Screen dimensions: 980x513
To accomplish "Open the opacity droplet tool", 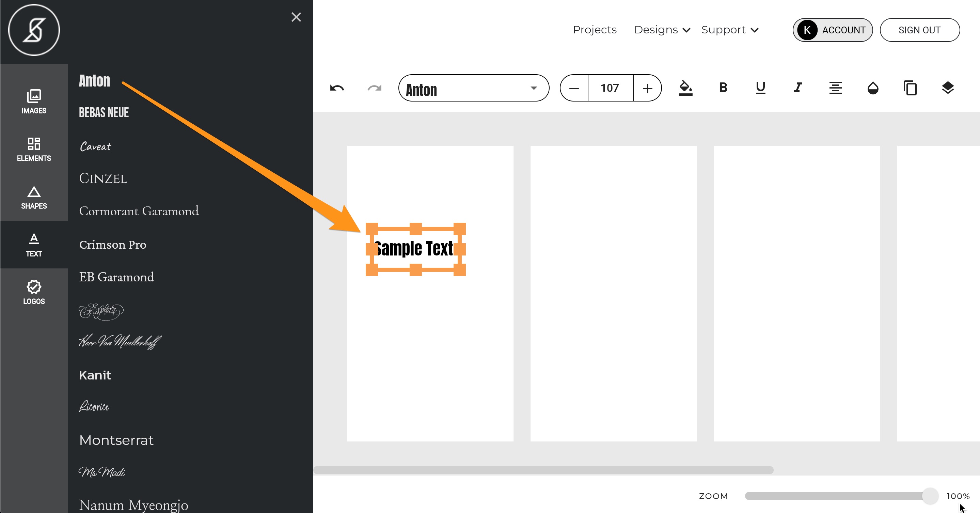I will (873, 88).
